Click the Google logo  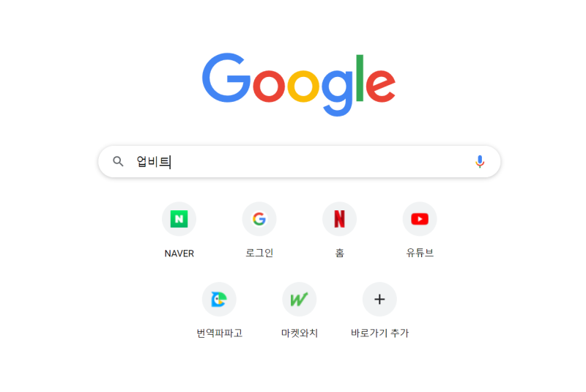coord(299,84)
